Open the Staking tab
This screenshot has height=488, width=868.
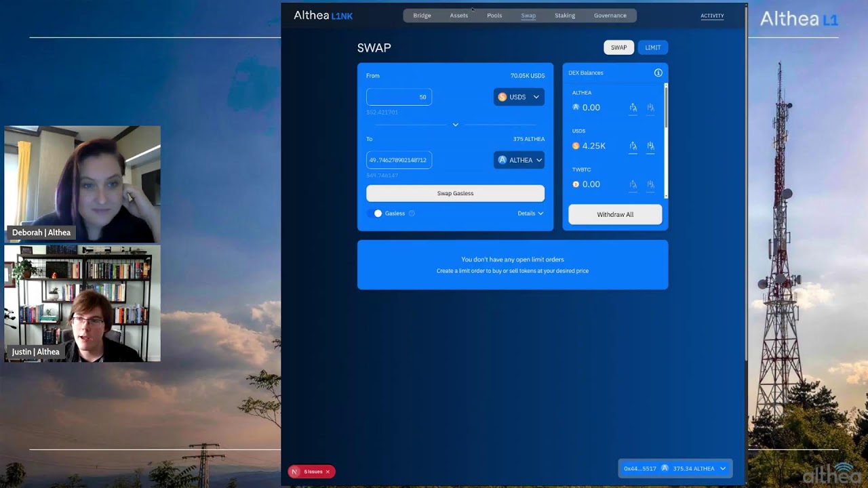565,16
